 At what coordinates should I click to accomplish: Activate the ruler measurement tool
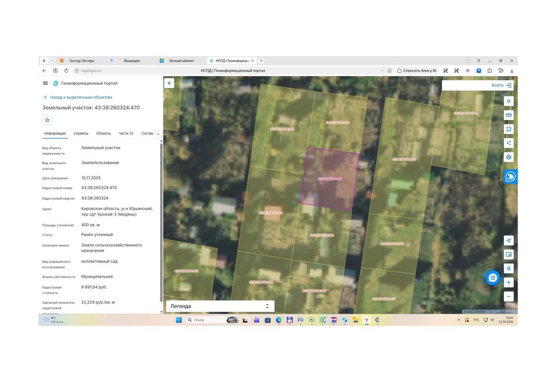[x=508, y=115]
